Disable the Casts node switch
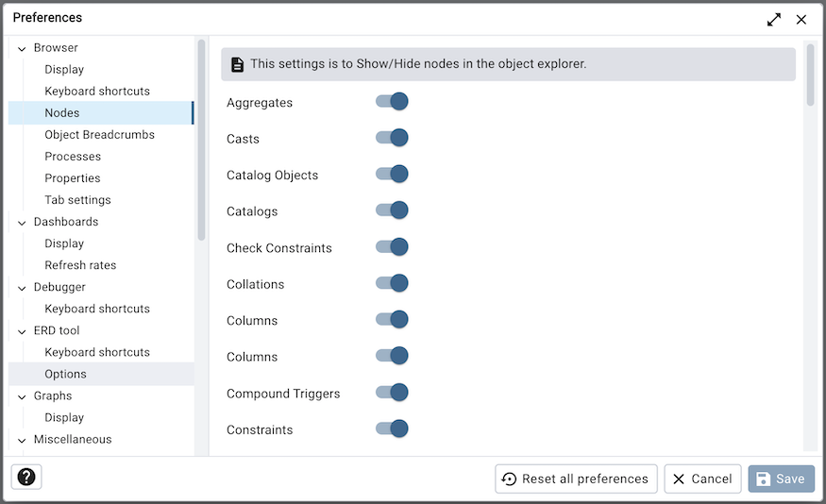 point(392,138)
